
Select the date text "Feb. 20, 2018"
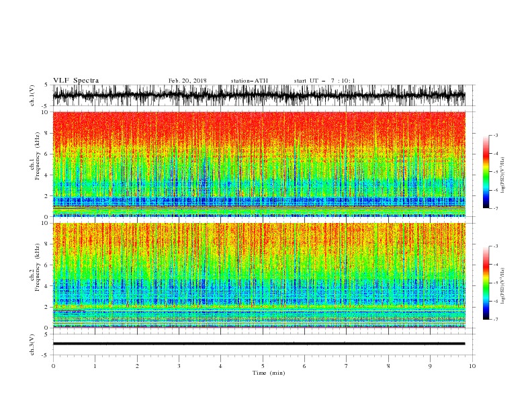pyautogui.click(x=187, y=81)
